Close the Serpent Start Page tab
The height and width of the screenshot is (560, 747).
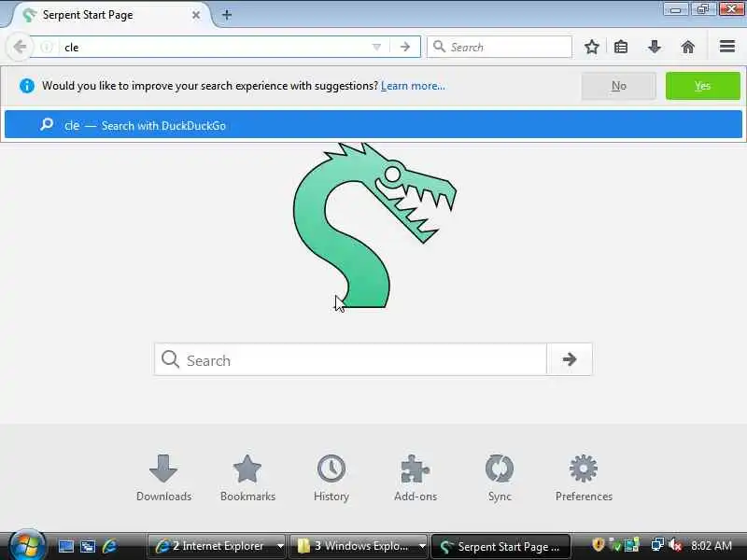click(196, 15)
